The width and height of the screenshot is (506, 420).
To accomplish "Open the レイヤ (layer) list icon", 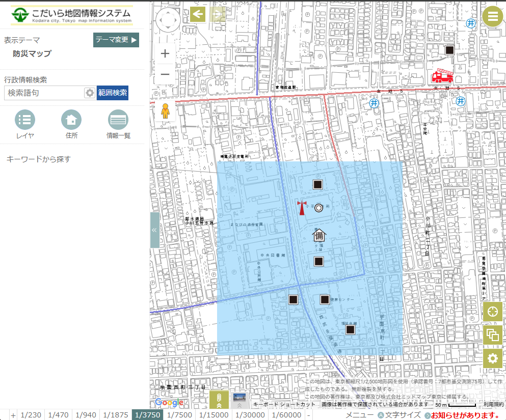I will tap(25, 121).
